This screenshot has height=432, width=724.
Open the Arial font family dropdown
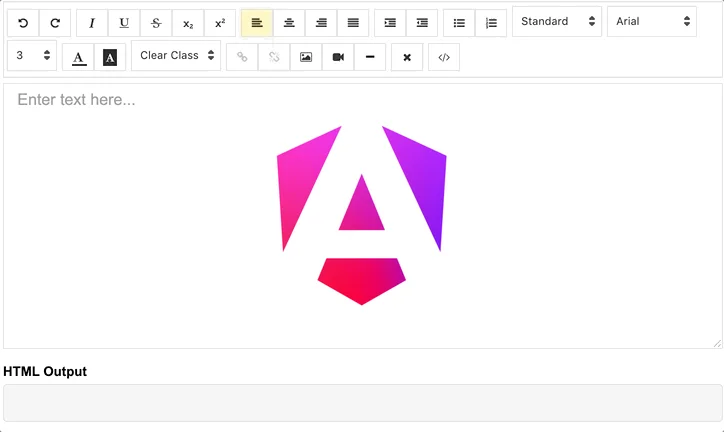click(652, 21)
